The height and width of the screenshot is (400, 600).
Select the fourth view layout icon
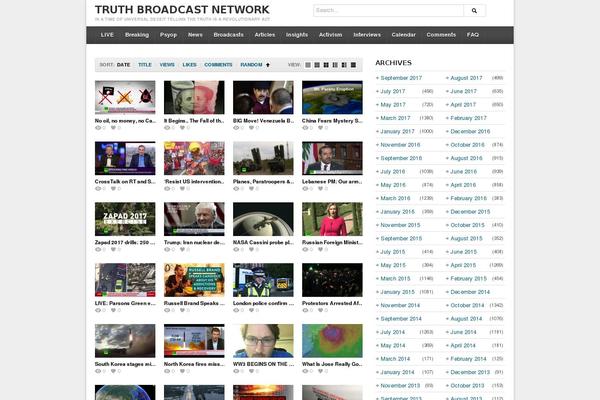tap(335, 65)
